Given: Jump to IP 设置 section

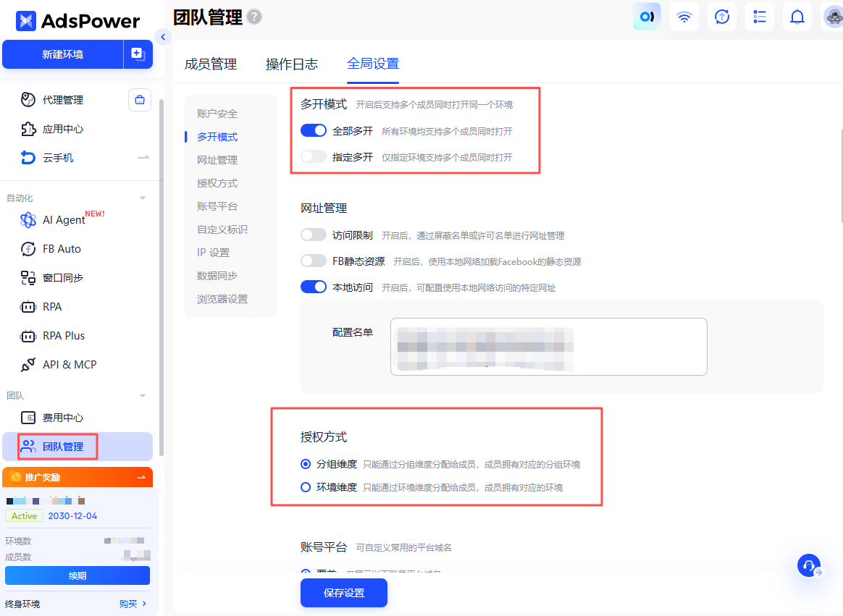Looking at the screenshot, I should coord(214,252).
